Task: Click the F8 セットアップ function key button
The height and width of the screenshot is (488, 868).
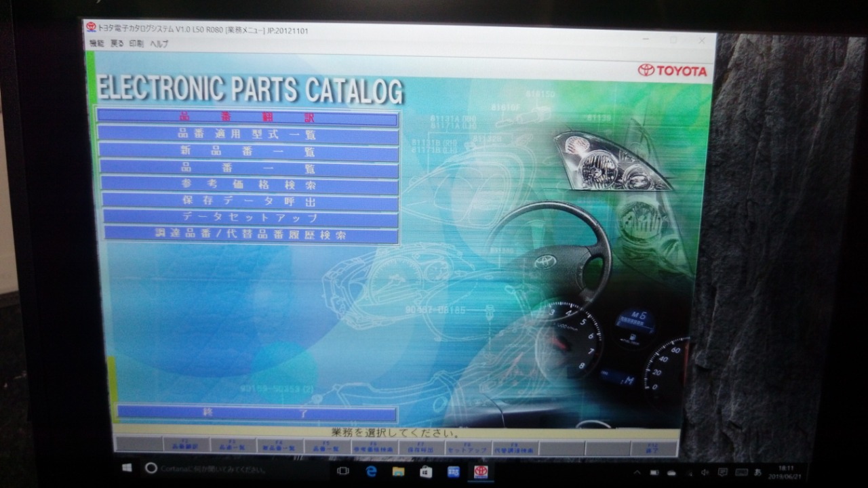Action: 468,447
